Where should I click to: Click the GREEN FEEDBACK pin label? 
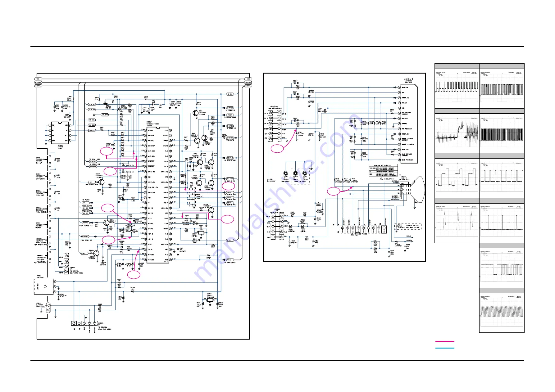[408, 144]
